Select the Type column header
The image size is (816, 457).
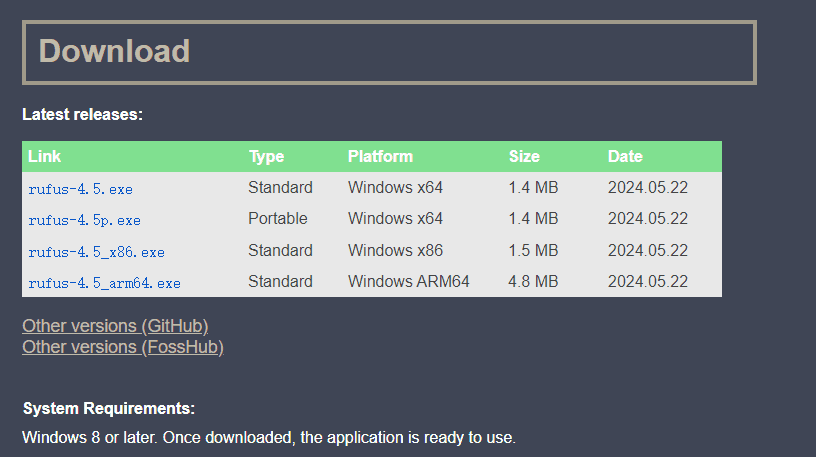click(x=266, y=157)
